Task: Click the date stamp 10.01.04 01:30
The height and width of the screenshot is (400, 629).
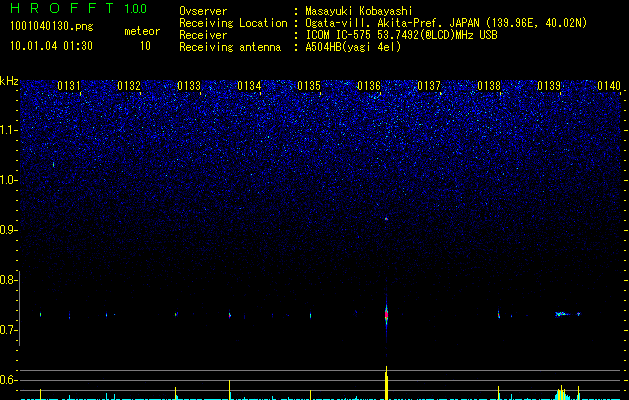Action: [51, 46]
